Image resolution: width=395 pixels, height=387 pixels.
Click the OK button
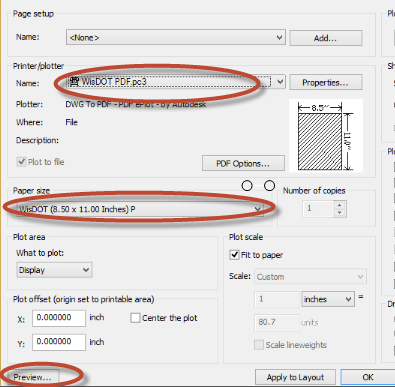[368, 377]
